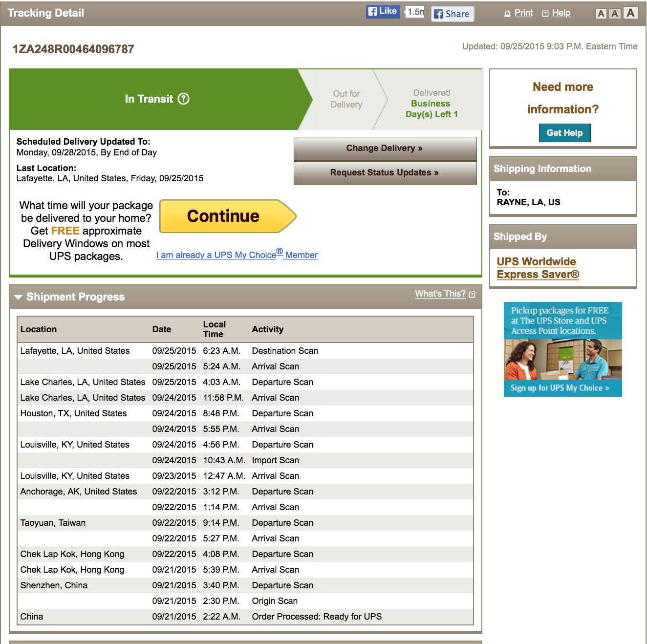Screen dimensions: 647x644
Task: Select the largest text size A
Action: point(631,13)
